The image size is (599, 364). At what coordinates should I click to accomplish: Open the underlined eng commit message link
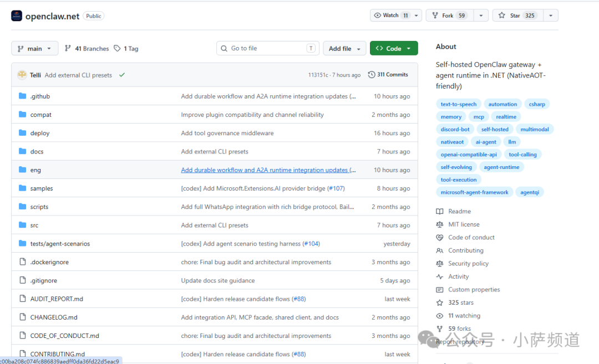point(268,170)
